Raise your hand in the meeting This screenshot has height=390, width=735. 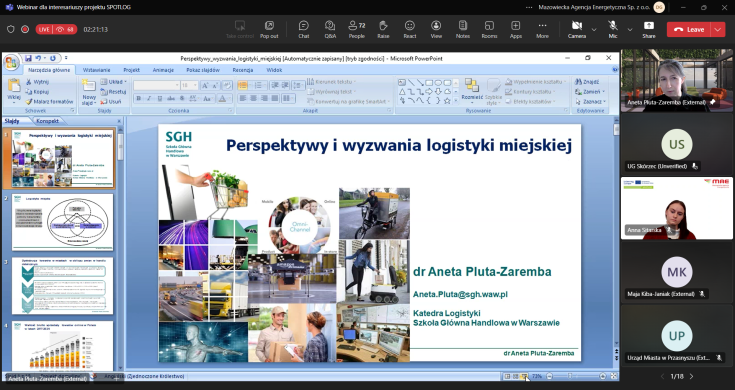tap(383, 29)
